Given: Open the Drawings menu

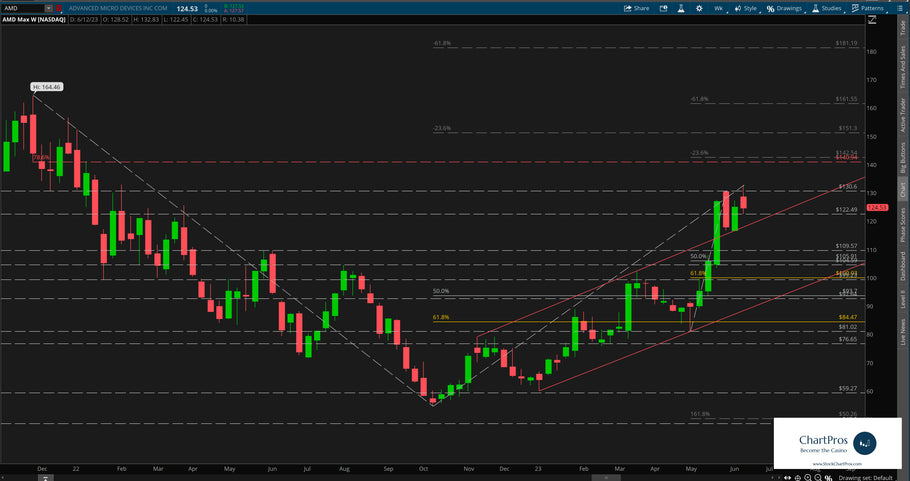Looking at the screenshot, I should (x=784, y=8).
